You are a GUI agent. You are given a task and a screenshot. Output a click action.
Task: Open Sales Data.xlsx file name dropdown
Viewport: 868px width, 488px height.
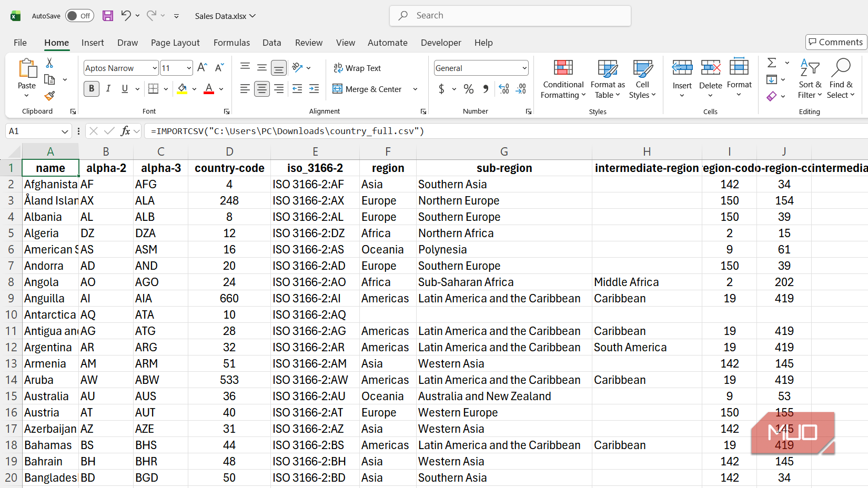(x=225, y=16)
